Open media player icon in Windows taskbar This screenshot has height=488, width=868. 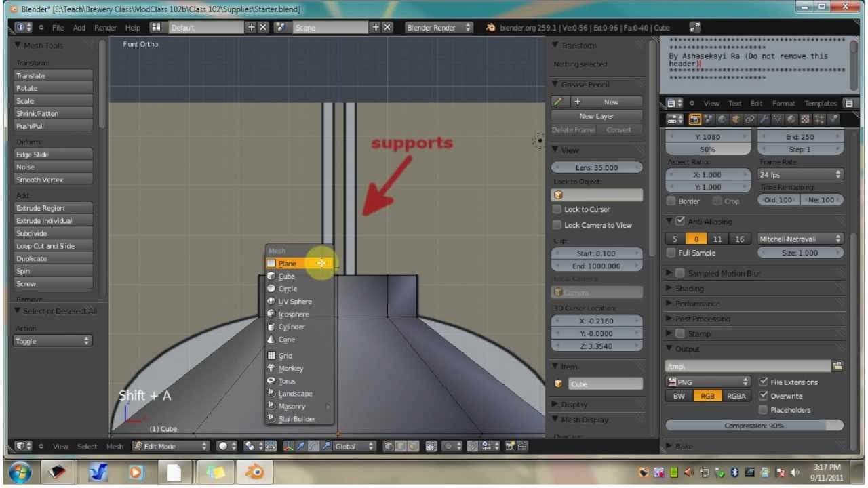pos(136,472)
